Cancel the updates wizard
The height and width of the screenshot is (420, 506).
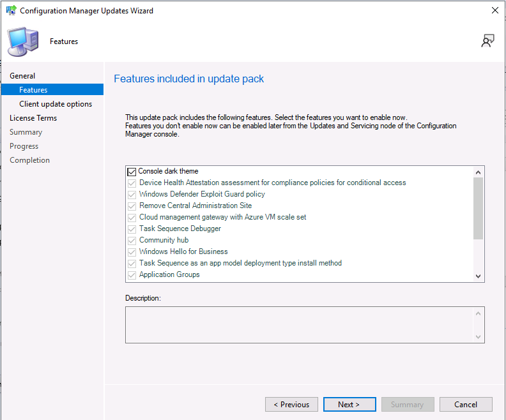(x=466, y=404)
